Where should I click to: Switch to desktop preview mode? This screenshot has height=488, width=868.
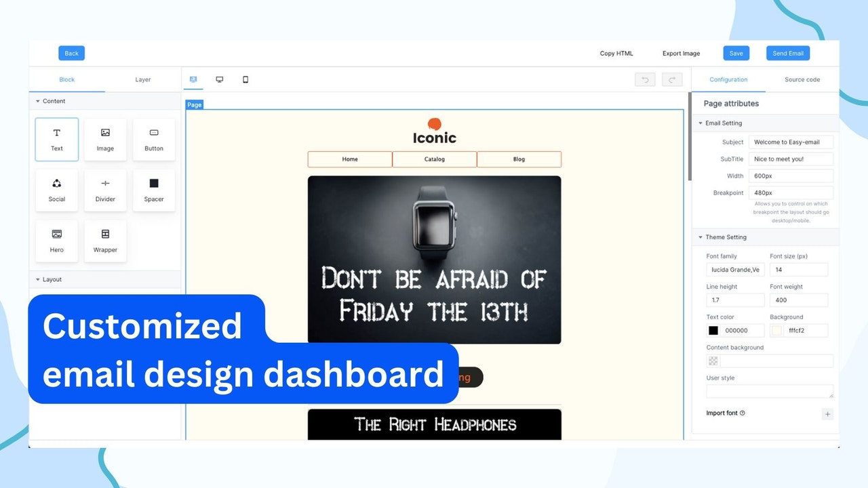(219, 79)
